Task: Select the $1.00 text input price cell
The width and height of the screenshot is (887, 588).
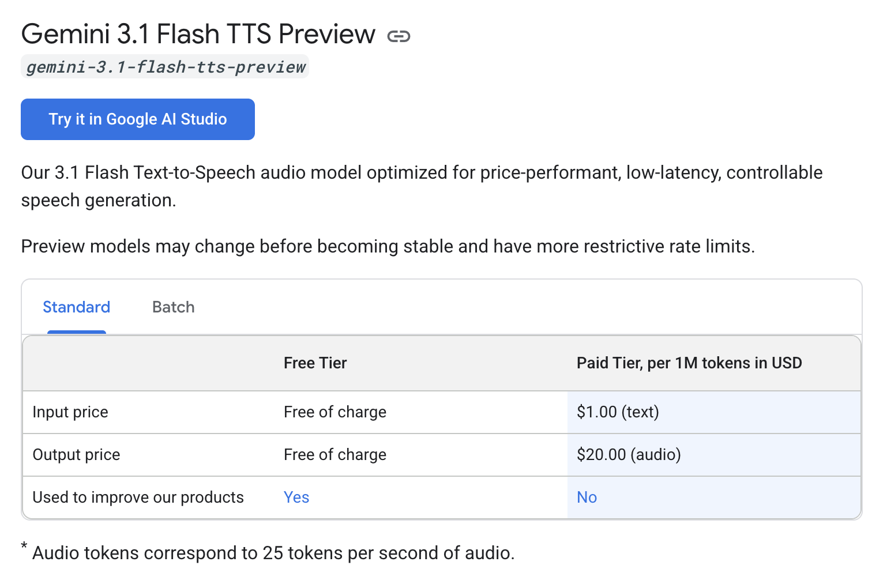Action: pyautogui.click(x=618, y=412)
